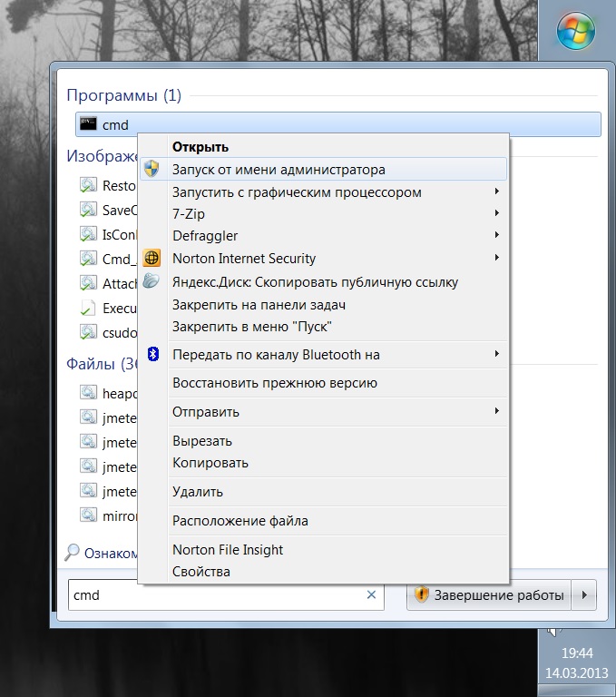Click the Yandex.Disk cloud icon
This screenshot has height=697, width=616.
(152, 281)
